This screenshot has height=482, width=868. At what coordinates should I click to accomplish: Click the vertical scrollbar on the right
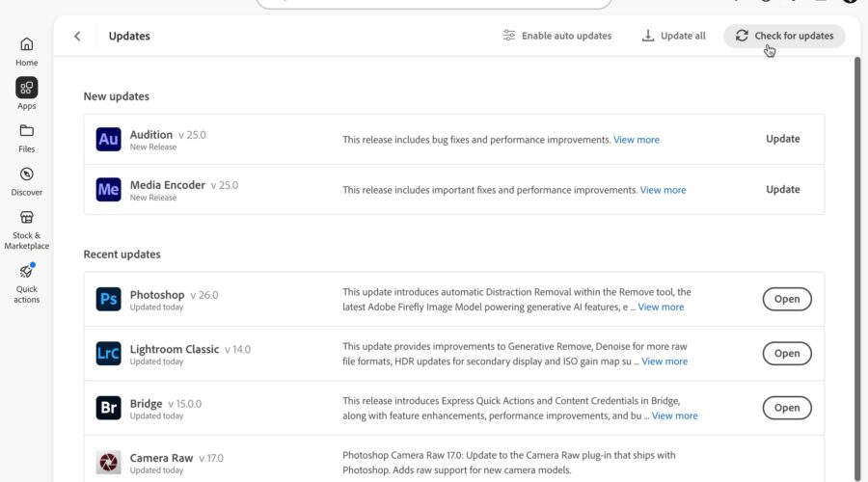[857, 266]
